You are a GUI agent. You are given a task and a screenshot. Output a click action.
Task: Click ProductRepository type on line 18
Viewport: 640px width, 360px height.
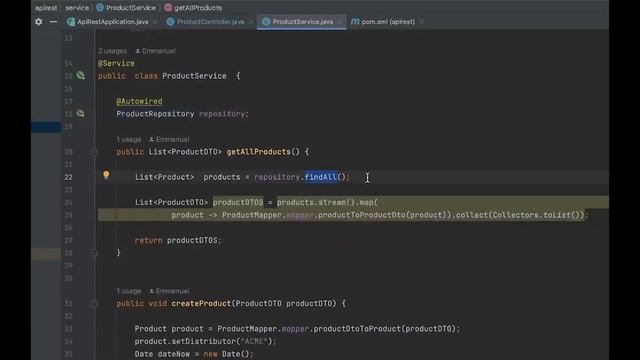[x=155, y=114]
